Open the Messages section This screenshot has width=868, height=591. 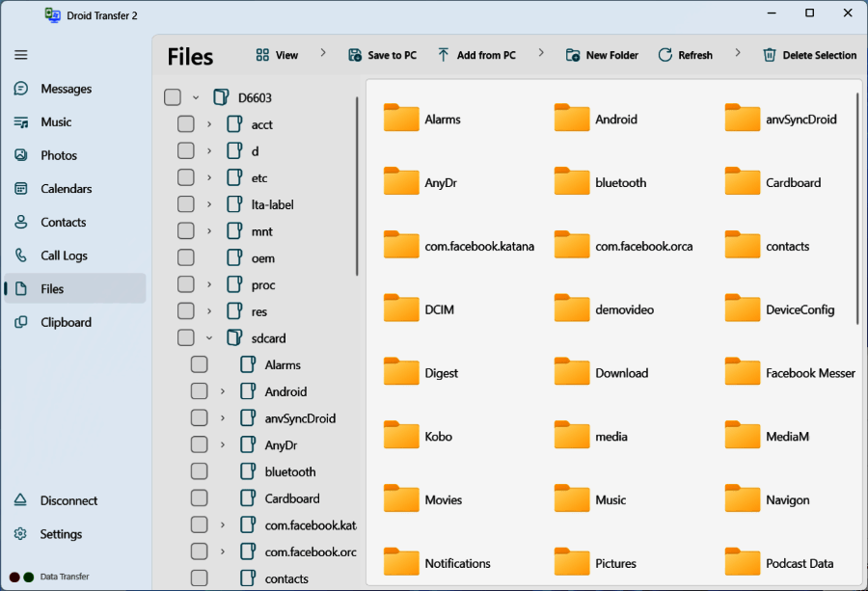coord(66,89)
